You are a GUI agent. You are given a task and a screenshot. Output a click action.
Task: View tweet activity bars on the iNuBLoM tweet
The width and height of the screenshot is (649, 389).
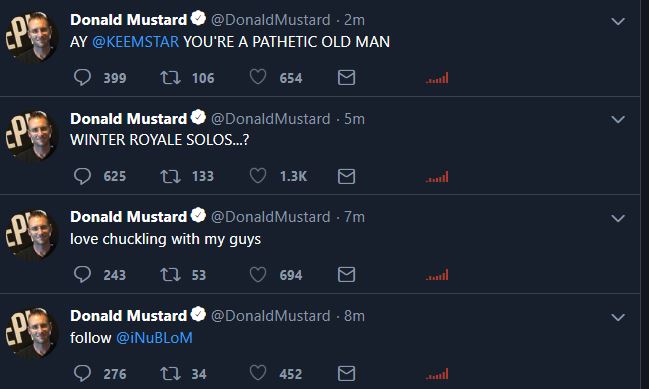point(437,374)
